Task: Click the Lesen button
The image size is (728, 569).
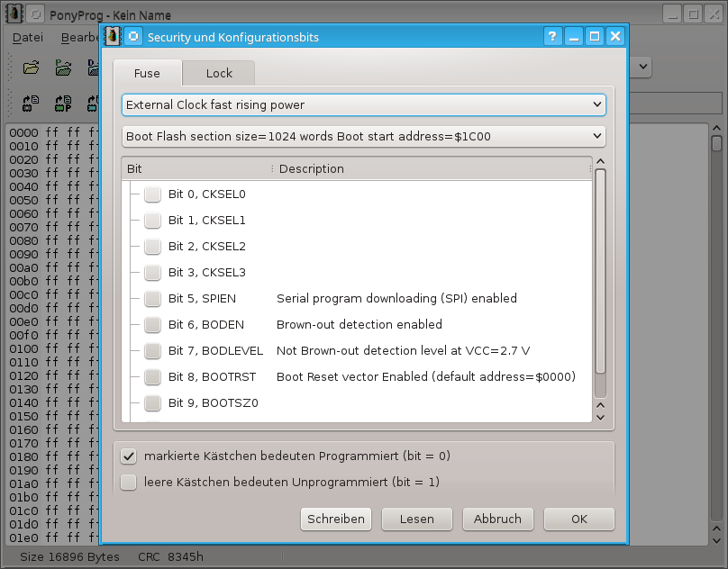Action: point(417,519)
